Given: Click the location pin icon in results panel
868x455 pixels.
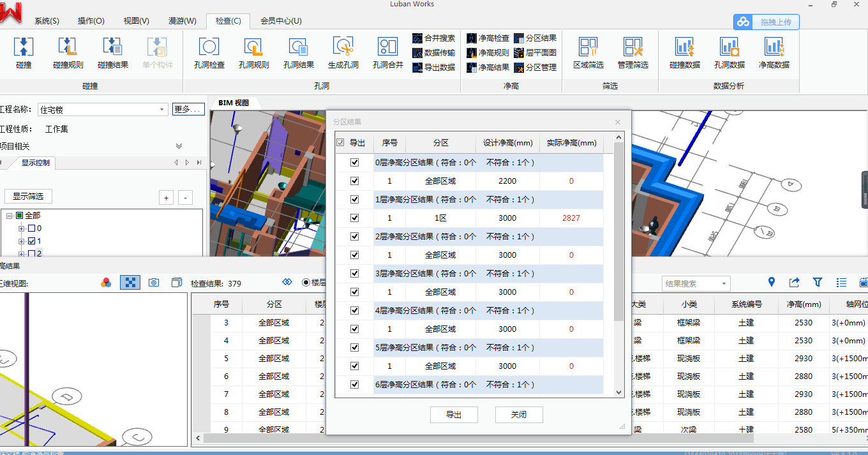Looking at the screenshot, I should pyautogui.click(x=771, y=282).
